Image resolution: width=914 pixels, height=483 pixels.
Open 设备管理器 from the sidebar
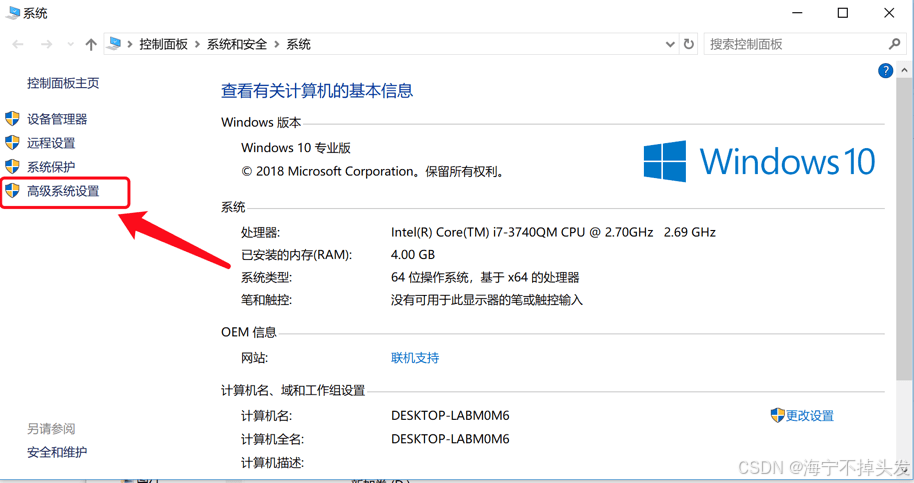click(x=57, y=119)
